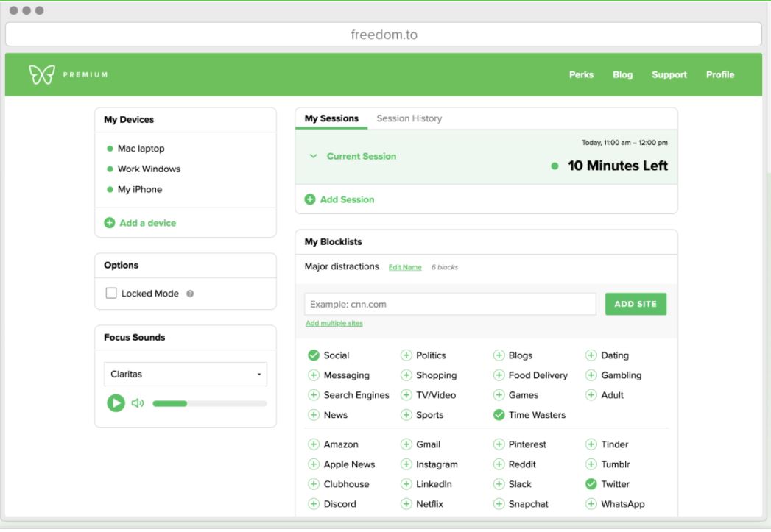Switch to the My Sessions tab
This screenshot has height=532, width=771.
[331, 118]
